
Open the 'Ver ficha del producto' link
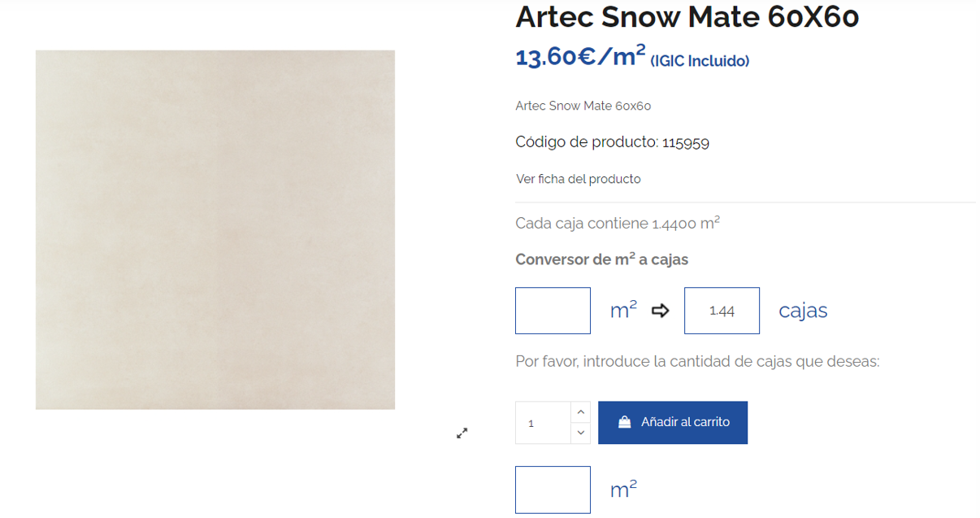pyautogui.click(x=578, y=179)
